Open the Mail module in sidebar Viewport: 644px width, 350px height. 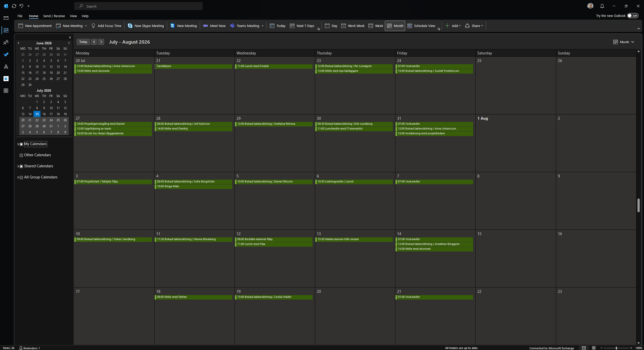(6, 18)
